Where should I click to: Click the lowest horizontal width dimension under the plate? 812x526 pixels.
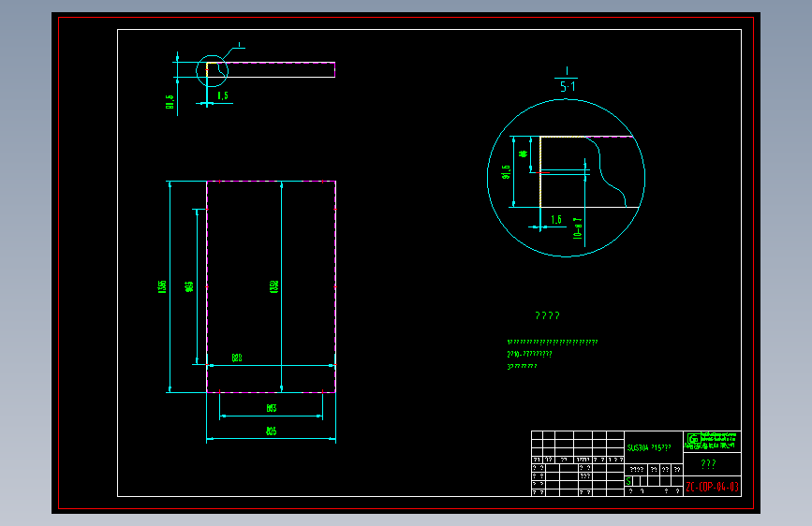pyautogui.click(x=272, y=431)
